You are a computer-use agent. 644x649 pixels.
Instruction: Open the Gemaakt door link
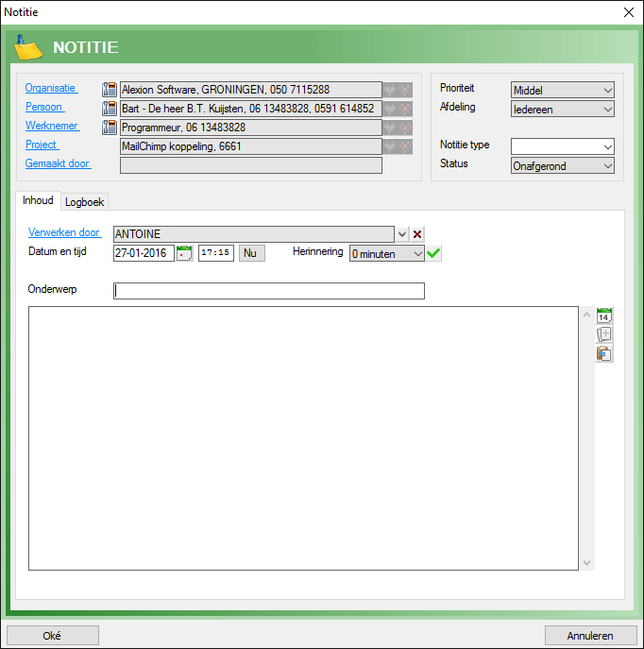tap(57, 163)
